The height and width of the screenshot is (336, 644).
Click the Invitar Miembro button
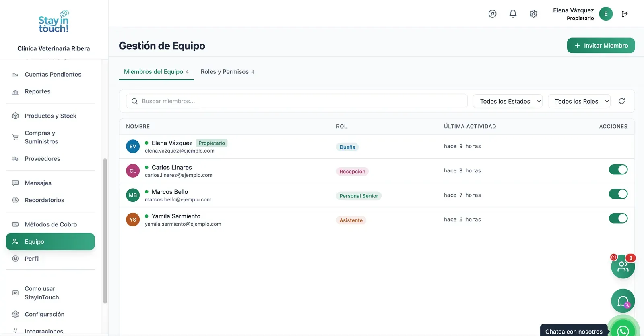click(601, 46)
